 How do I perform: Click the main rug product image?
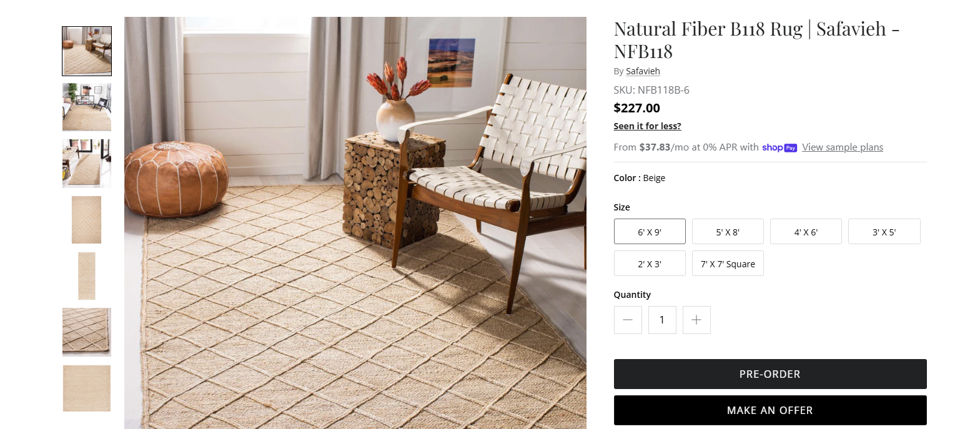click(355, 223)
